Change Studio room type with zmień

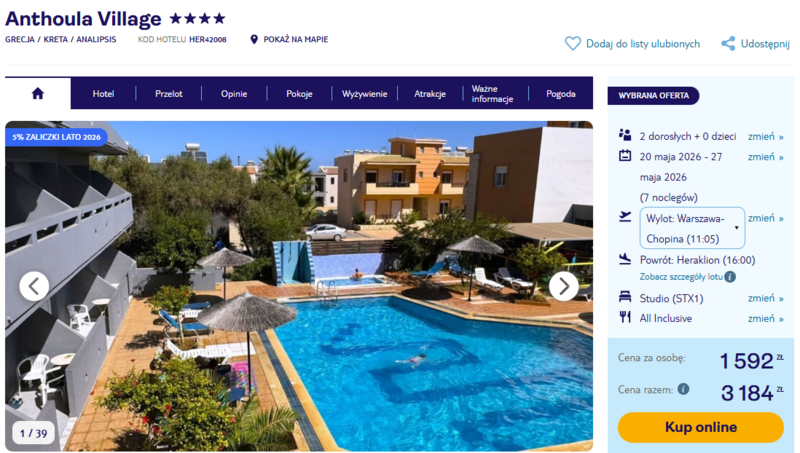point(765,298)
